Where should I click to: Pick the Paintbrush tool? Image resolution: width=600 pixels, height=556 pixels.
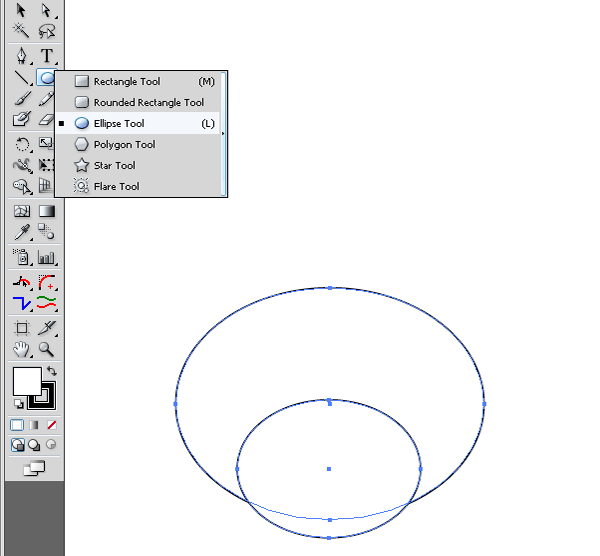[21, 98]
